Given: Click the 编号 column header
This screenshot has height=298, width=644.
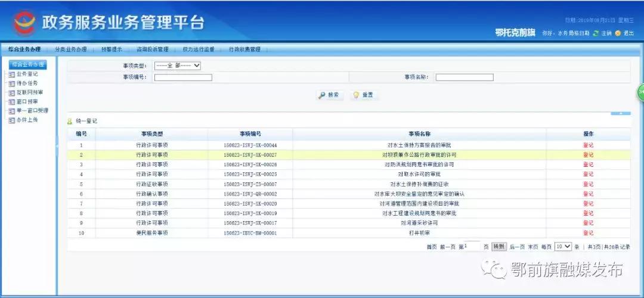Looking at the screenshot, I should 81,134.
